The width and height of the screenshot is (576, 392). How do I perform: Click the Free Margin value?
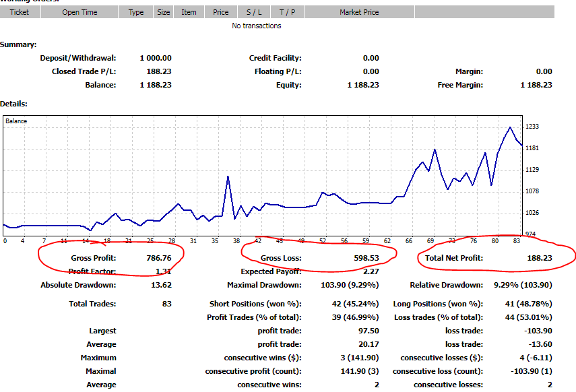click(x=536, y=85)
